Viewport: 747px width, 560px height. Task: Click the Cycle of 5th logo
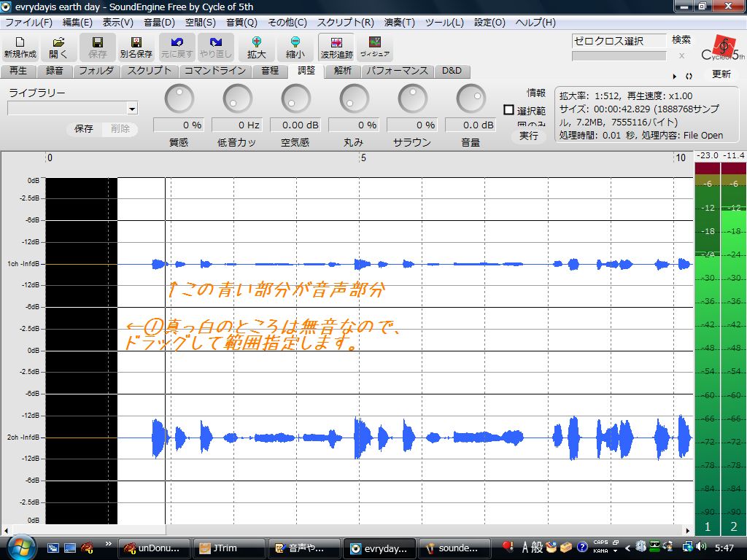click(x=723, y=48)
